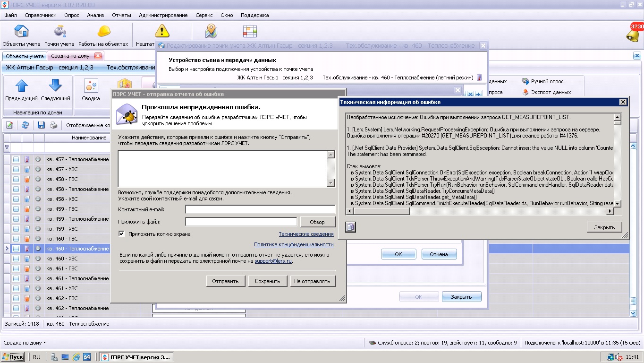This screenshot has width=644, height=363.
Task: Open the Справочники menu
Action: (x=41, y=15)
